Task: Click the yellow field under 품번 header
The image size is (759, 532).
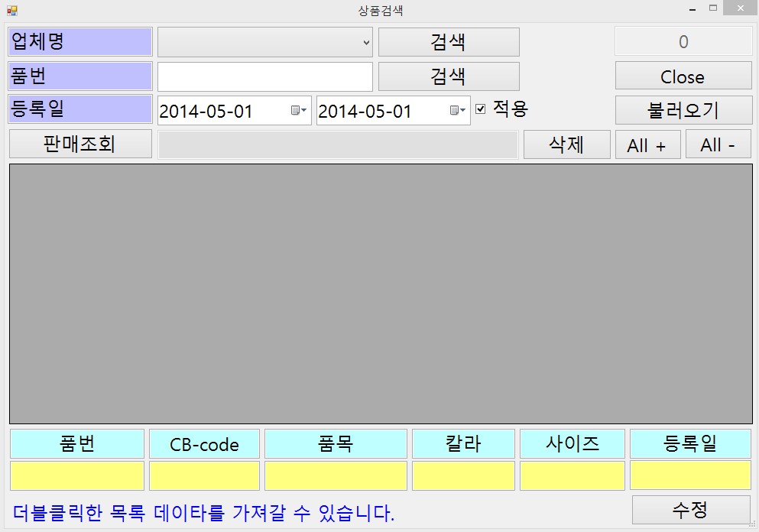Action: pyautogui.click(x=77, y=475)
